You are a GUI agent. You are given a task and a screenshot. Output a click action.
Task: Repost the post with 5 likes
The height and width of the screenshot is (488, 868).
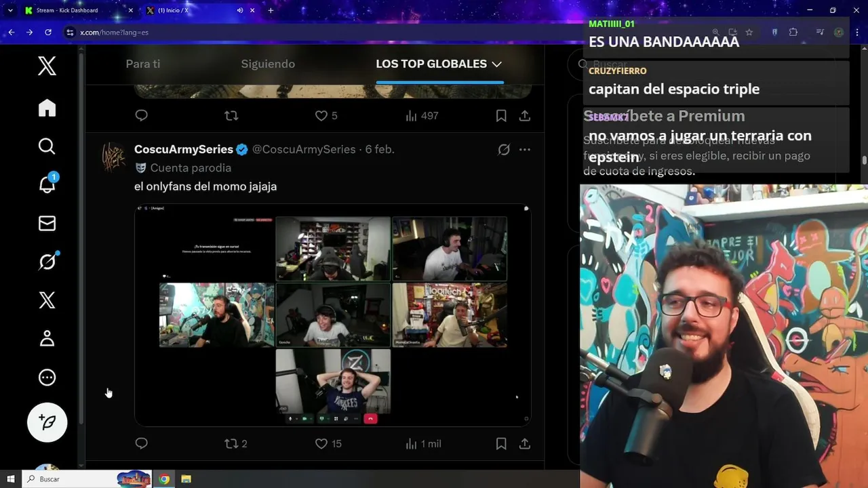(x=231, y=116)
